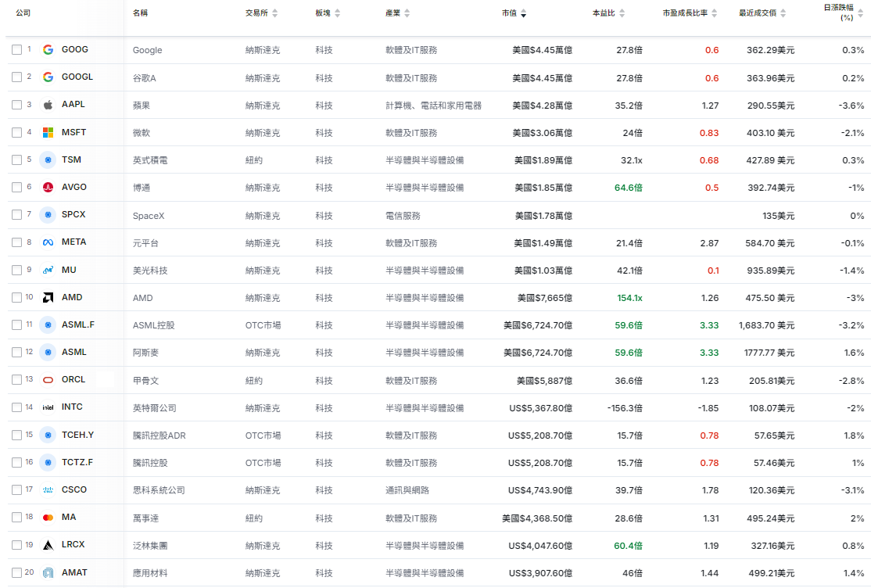Click 通訊與網路 industry cell for CSCO
Image resolution: width=871 pixels, height=588 pixels.
(x=407, y=491)
